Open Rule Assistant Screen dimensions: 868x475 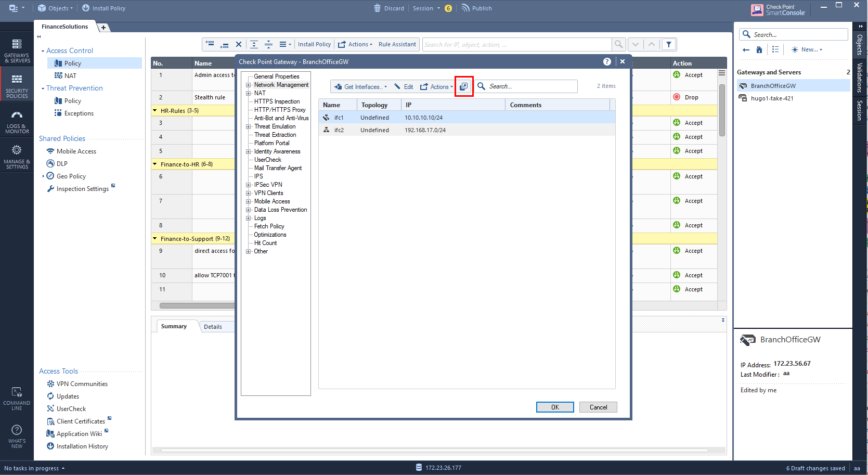click(x=397, y=44)
